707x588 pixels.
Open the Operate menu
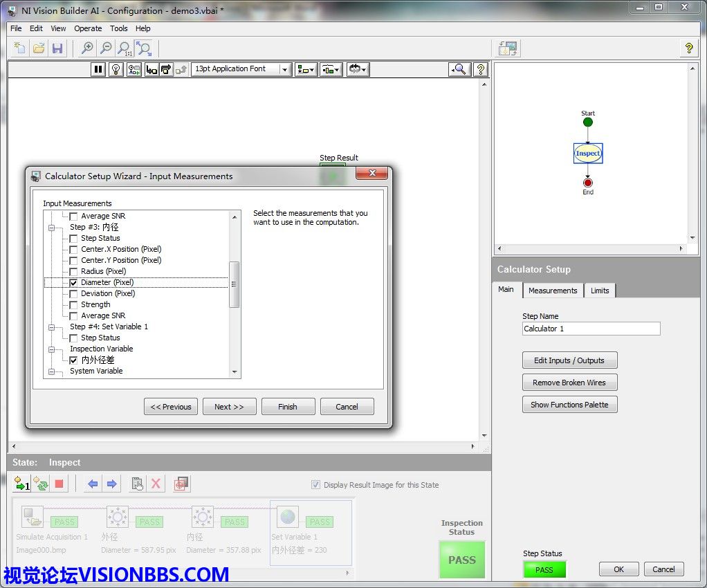88,28
